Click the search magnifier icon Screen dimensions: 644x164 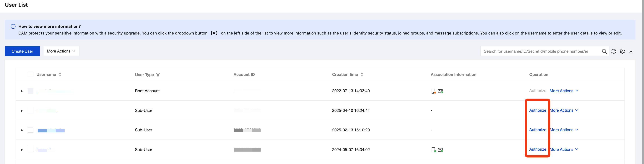604,51
